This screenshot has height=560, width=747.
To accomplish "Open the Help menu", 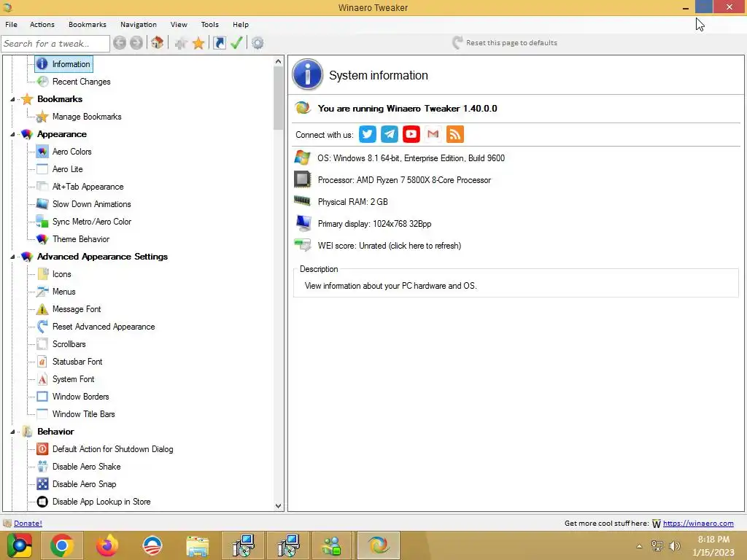I will click(241, 24).
